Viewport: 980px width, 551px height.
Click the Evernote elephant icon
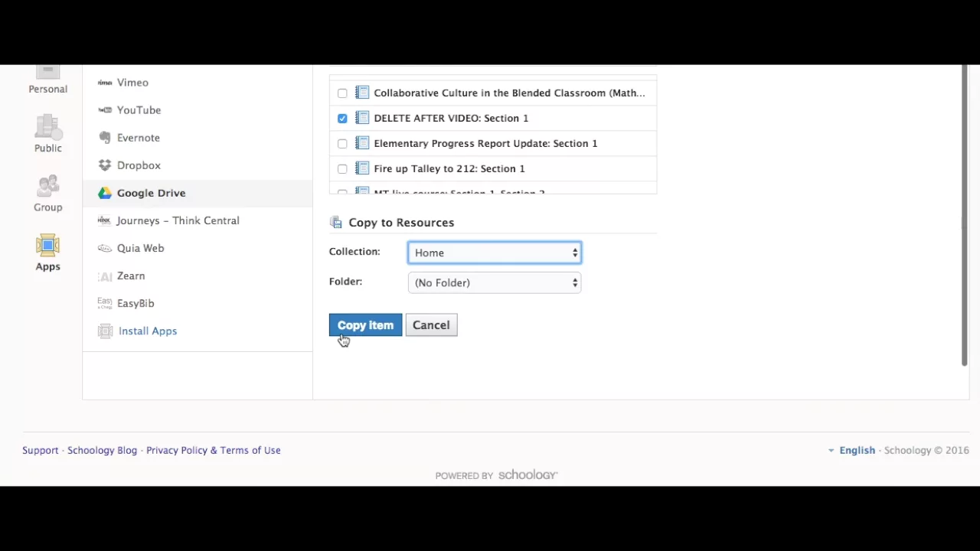[105, 138]
